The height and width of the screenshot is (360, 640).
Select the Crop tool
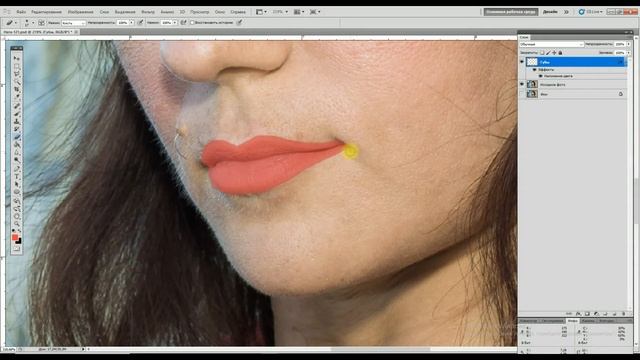pyautogui.click(x=17, y=89)
